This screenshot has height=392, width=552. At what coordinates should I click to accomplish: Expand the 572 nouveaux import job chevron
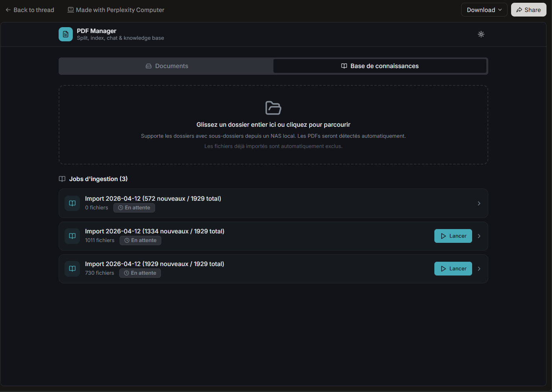(479, 203)
